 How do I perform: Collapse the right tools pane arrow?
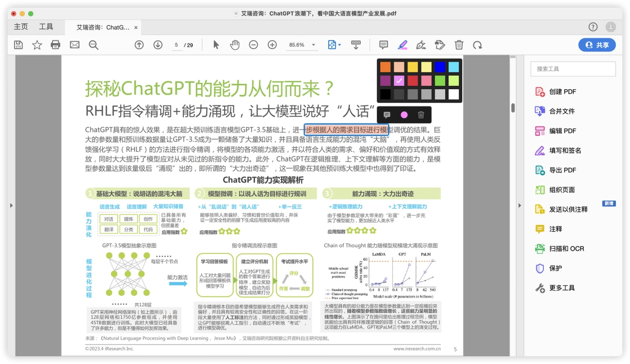pyautogui.click(x=520, y=205)
